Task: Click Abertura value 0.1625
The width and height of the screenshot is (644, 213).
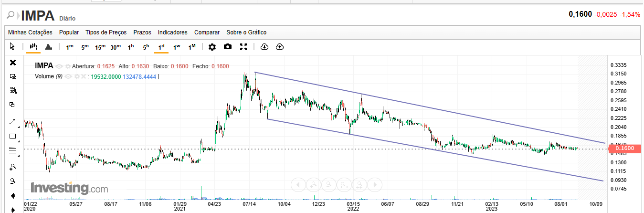Action: tap(106, 66)
